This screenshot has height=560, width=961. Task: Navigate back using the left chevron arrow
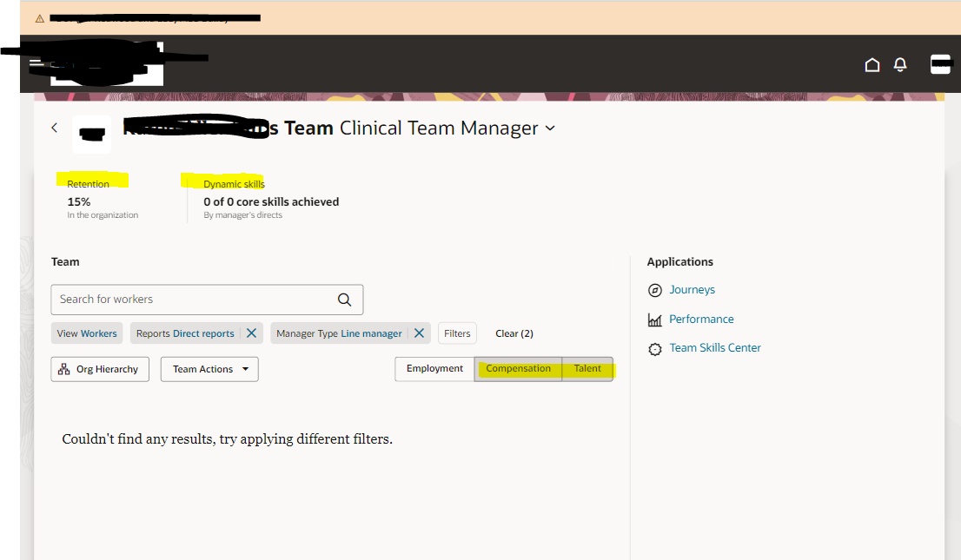tap(54, 127)
